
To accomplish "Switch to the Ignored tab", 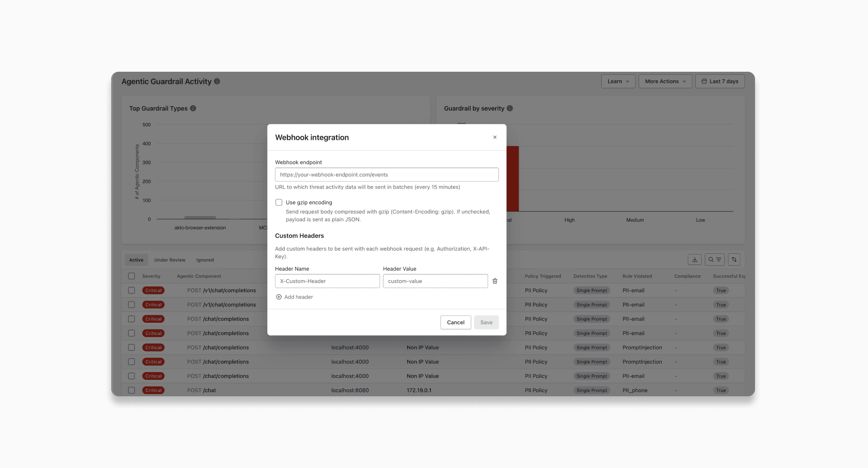I will pos(205,260).
